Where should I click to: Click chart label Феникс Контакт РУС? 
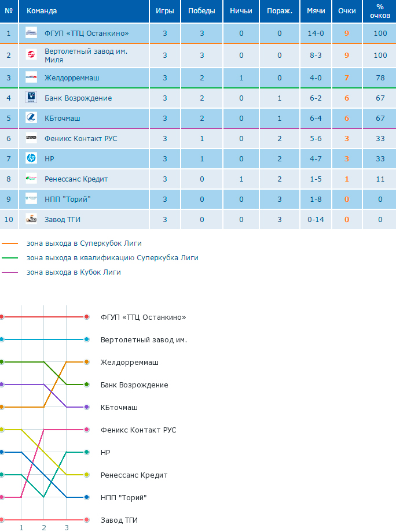tap(138, 430)
